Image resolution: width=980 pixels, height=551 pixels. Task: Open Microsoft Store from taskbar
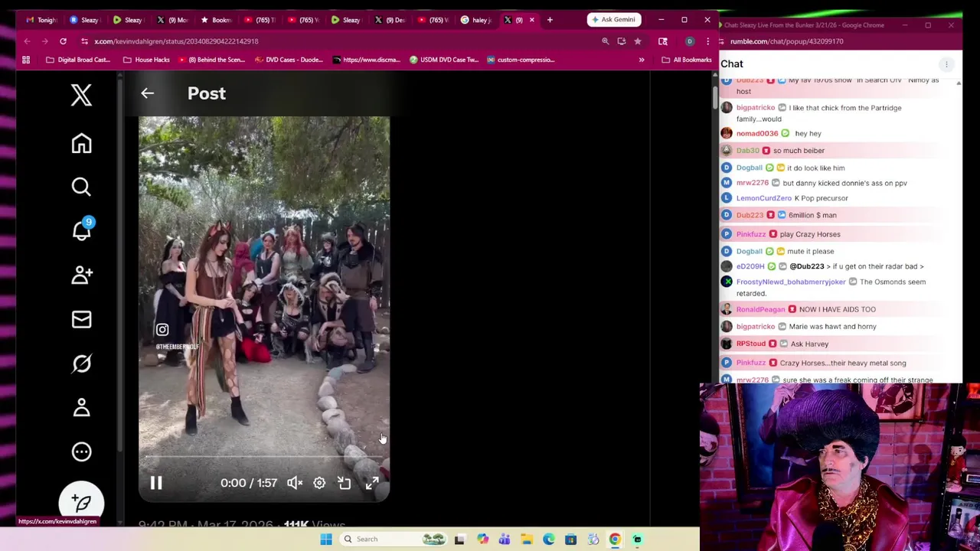click(570, 540)
